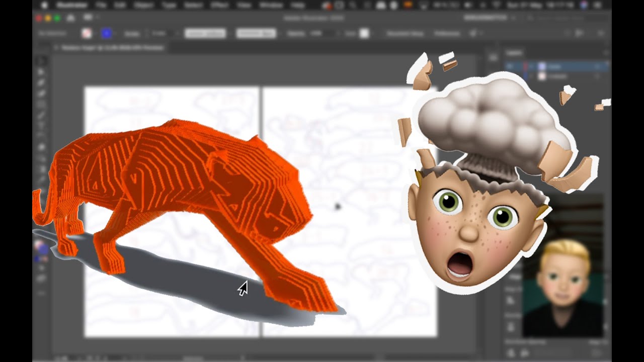This screenshot has width=644, height=362.
Task: Click the Fill color swatch in control bar
Action: tap(87, 33)
